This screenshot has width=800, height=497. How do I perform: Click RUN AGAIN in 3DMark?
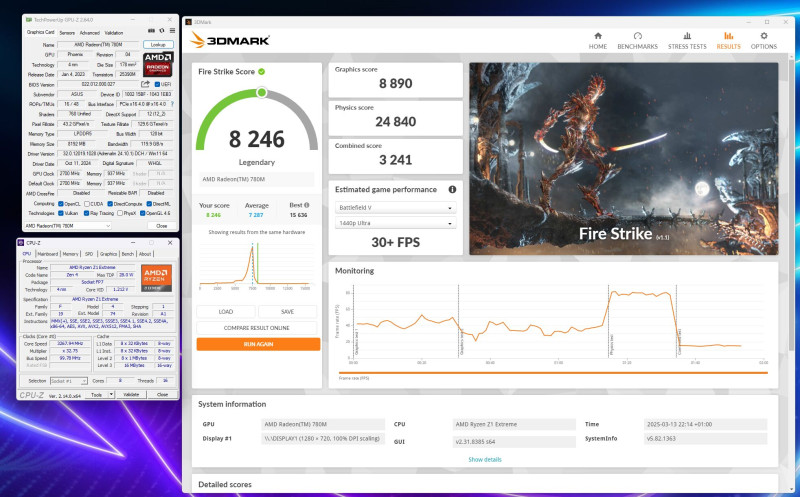[258, 344]
